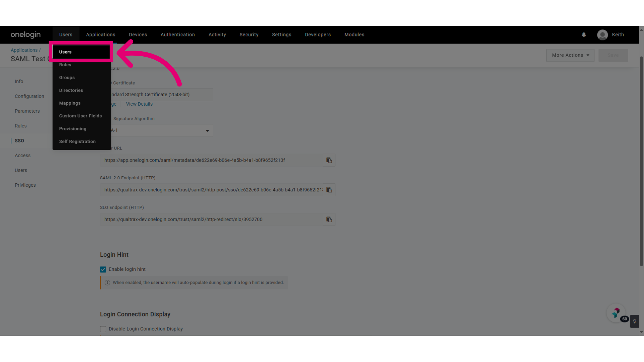Switch to the Rules sidebar tab

pyautogui.click(x=21, y=126)
